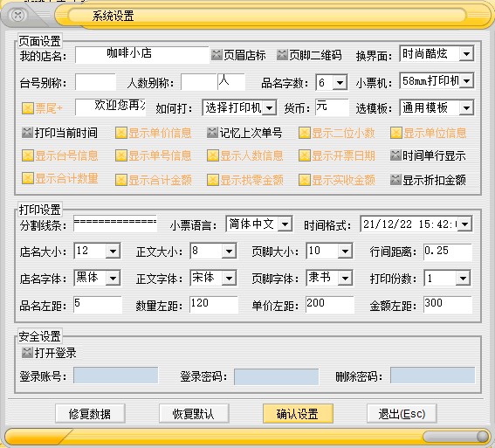Open the 小票语言 language dropdown

(x=285, y=224)
